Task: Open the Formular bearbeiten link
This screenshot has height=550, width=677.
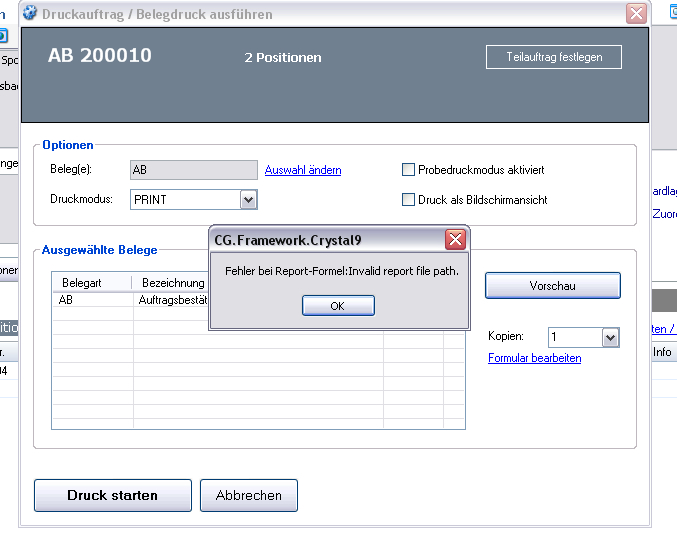Action: click(534, 358)
